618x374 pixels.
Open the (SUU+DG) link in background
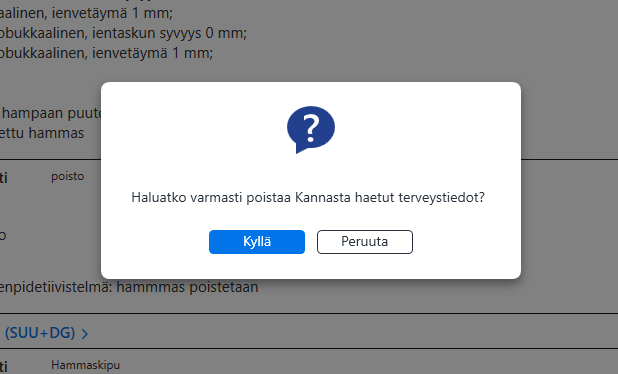[x=40, y=333]
